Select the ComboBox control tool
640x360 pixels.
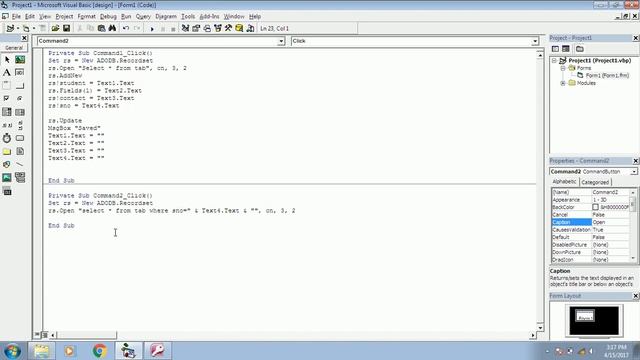[7, 112]
